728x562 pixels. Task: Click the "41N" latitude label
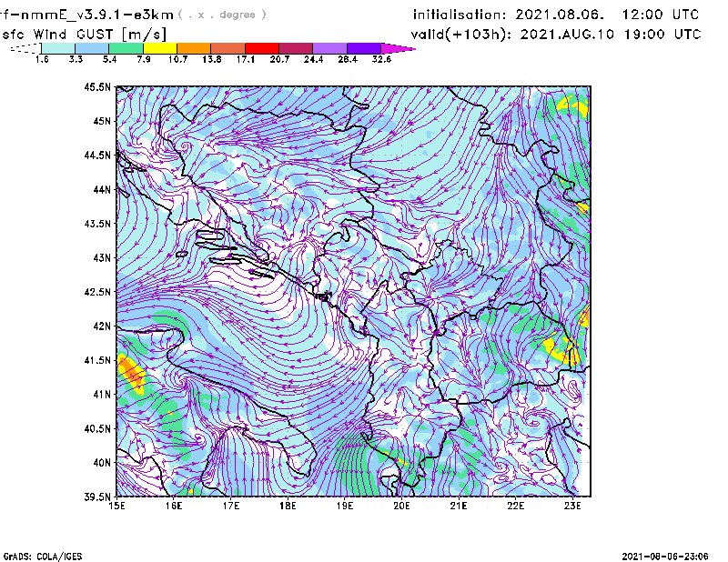102,395
